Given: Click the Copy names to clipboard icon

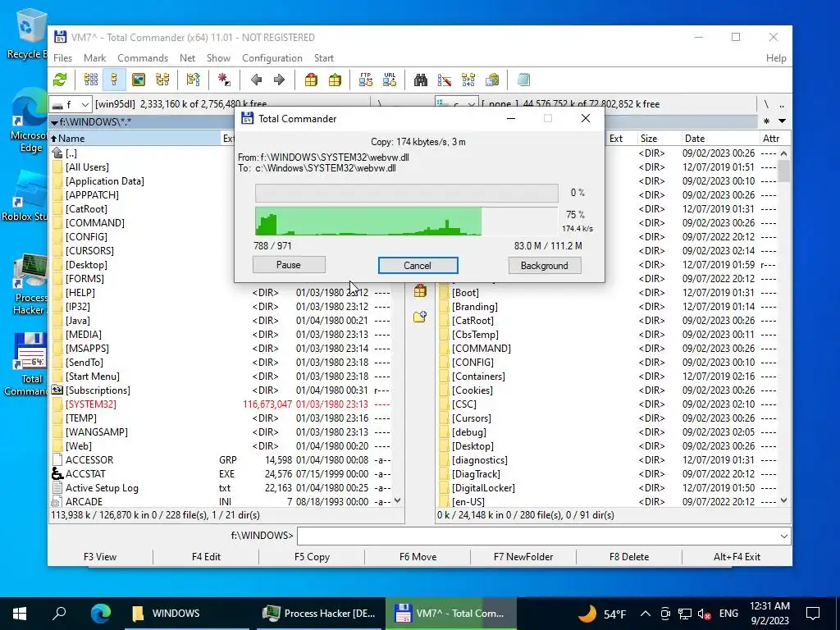Looking at the screenshot, I should (x=492, y=80).
